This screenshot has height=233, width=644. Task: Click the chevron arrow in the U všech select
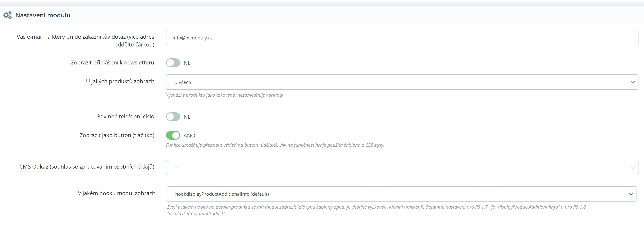(x=633, y=82)
